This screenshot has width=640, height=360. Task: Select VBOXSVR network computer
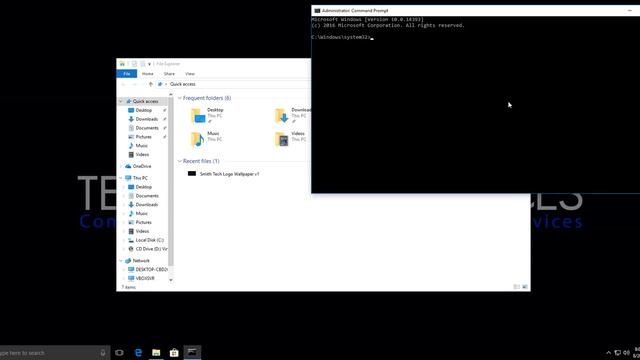coord(145,278)
